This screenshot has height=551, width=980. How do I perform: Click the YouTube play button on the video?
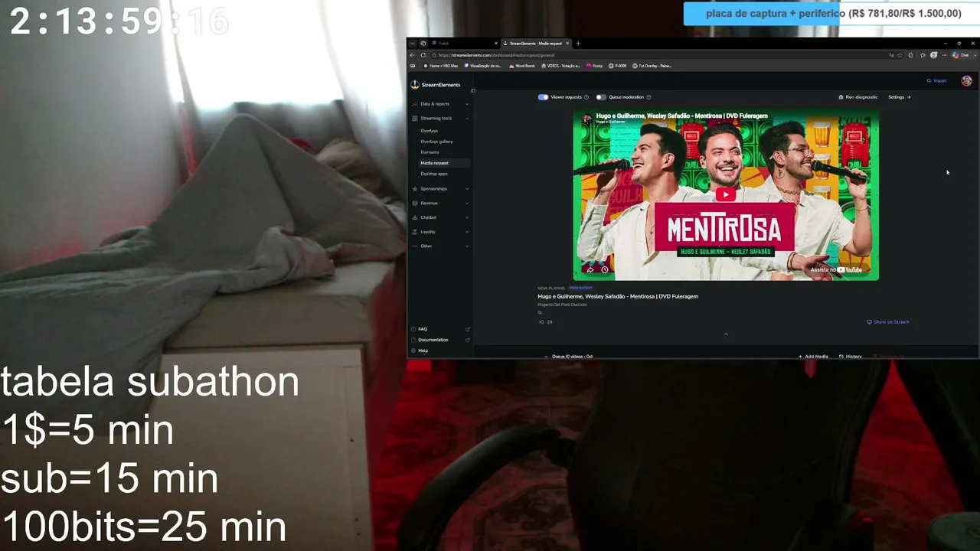pyautogui.click(x=726, y=194)
